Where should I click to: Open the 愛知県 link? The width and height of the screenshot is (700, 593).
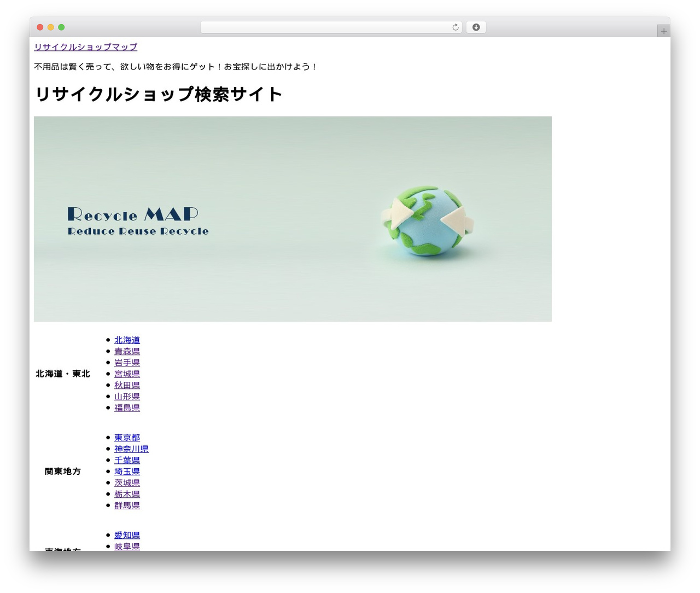click(127, 535)
